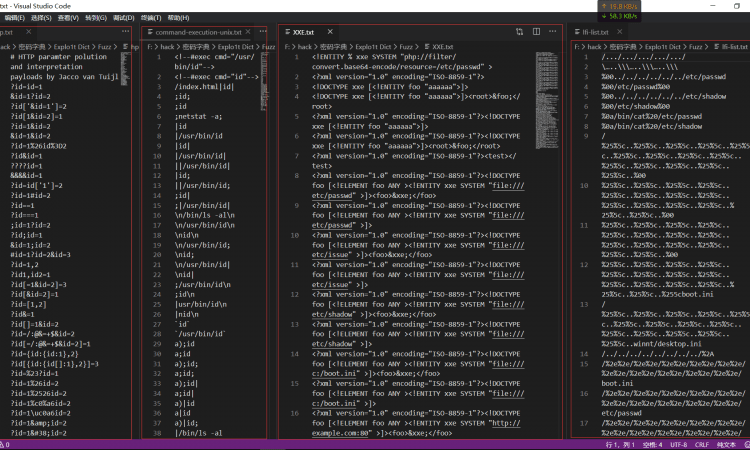The image size is (750, 450).
Task: Click 'boot.ini' text on lfi-list.txt line 15
Action: [x=617, y=384]
